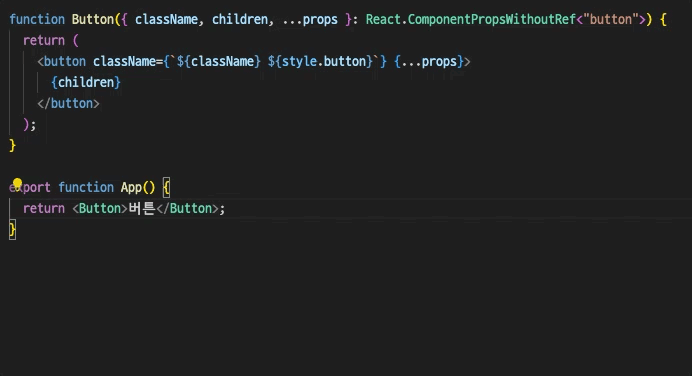Click the '{children}' JSX expression
692x376 pixels.
86,83
